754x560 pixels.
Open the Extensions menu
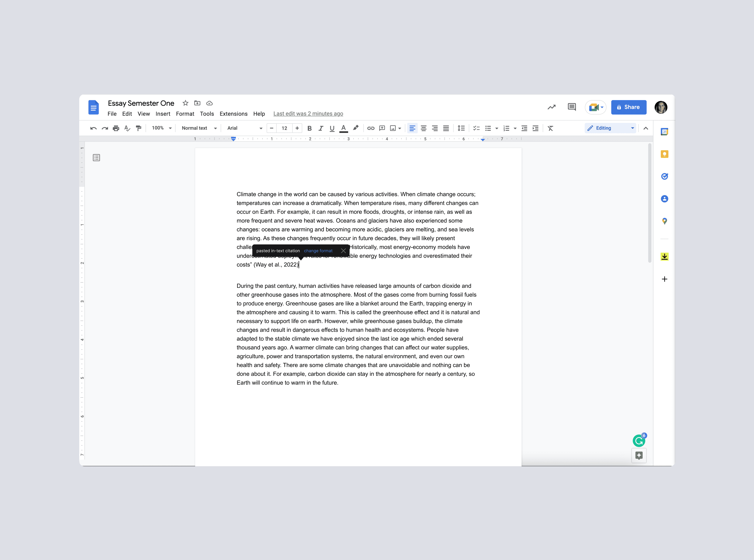click(233, 114)
